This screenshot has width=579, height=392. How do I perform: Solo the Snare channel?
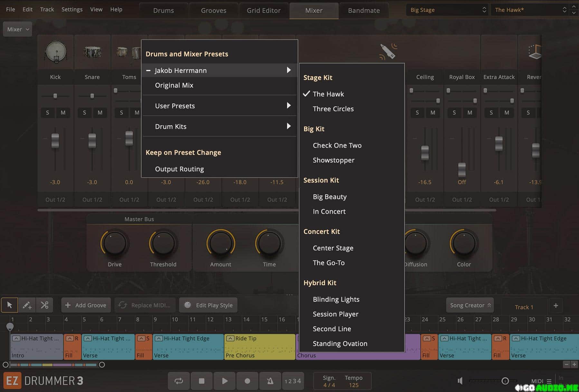85,112
